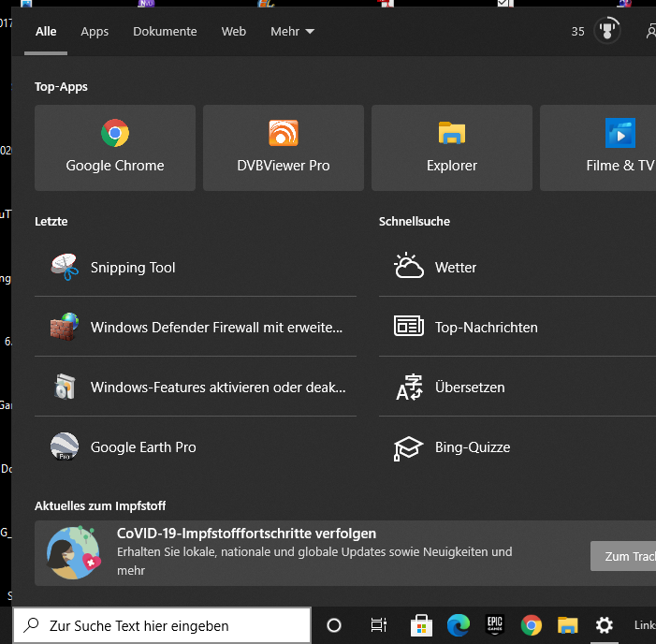Open the rewards trophy badge icon
The image size is (656, 644).
coord(606,31)
